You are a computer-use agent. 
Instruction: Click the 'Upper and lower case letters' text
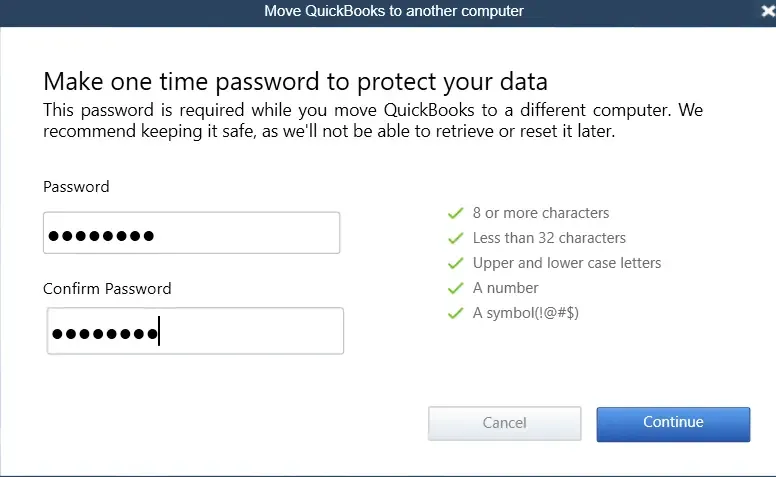pyautogui.click(x=567, y=263)
